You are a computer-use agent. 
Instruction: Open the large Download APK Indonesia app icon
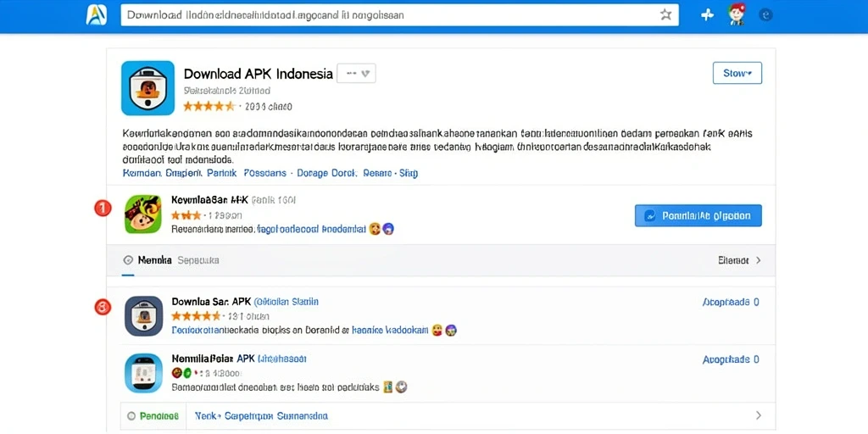[147, 88]
